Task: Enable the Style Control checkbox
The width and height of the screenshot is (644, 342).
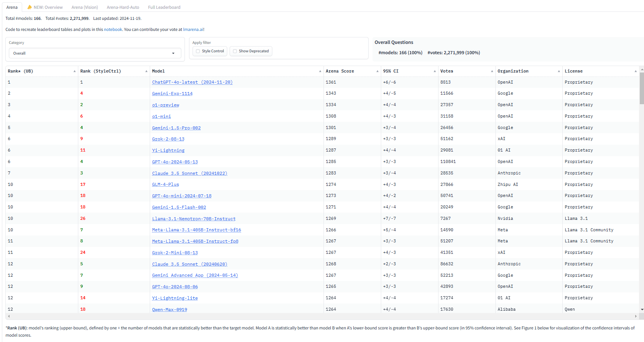Action: pyautogui.click(x=198, y=51)
